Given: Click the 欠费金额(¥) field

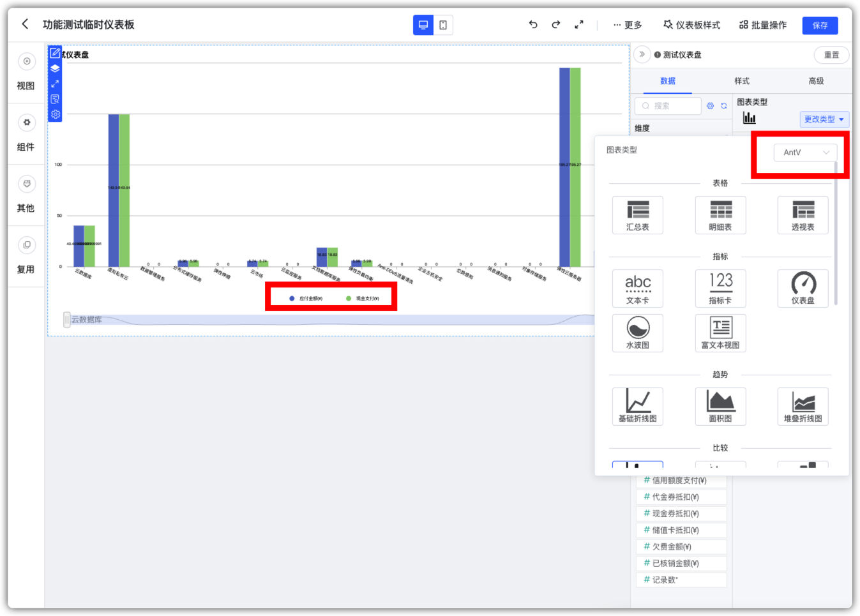Looking at the screenshot, I should tap(681, 546).
